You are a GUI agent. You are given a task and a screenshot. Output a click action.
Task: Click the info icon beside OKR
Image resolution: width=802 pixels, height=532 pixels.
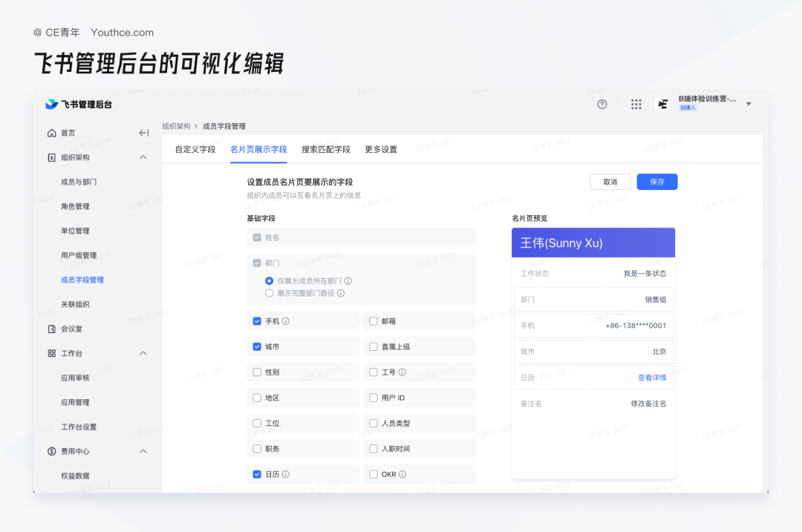click(x=402, y=474)
